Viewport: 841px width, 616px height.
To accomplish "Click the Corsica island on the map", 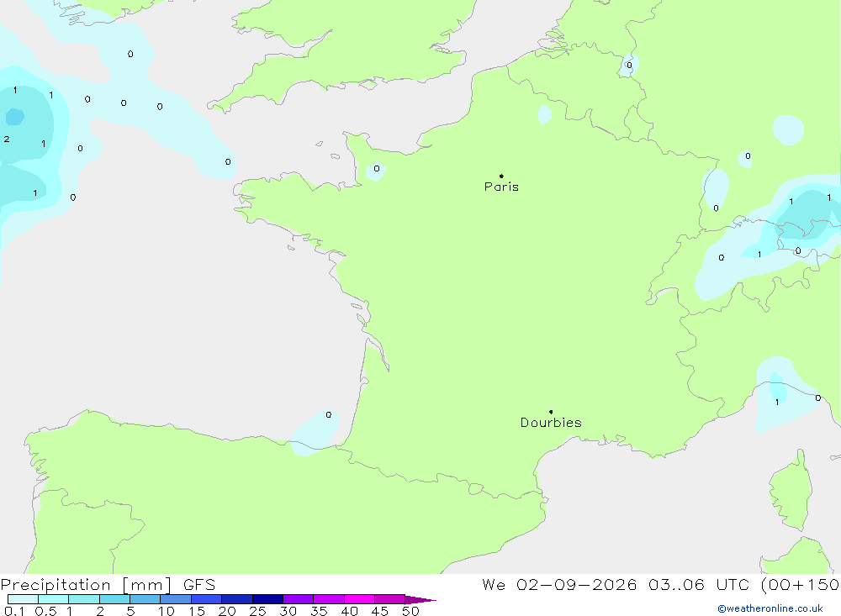I will [791, 491].
